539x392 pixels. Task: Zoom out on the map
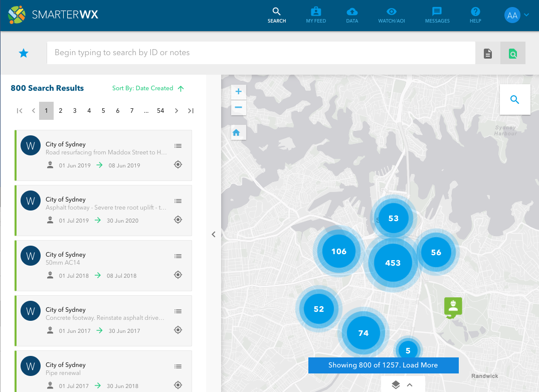239,107
